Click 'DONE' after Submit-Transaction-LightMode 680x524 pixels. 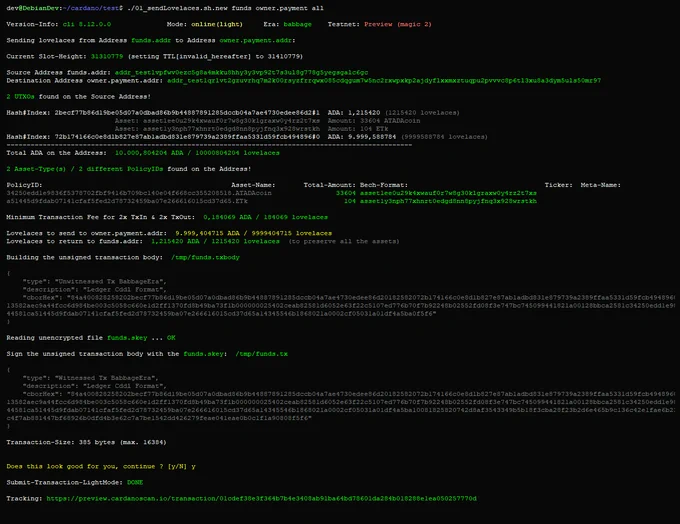[135, 482]
